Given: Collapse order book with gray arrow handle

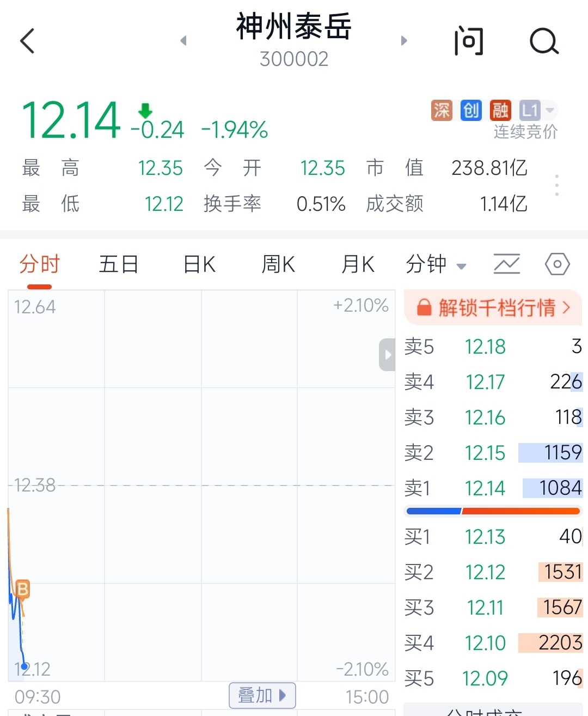Looking at the screenshot, I should pos(387,355).
